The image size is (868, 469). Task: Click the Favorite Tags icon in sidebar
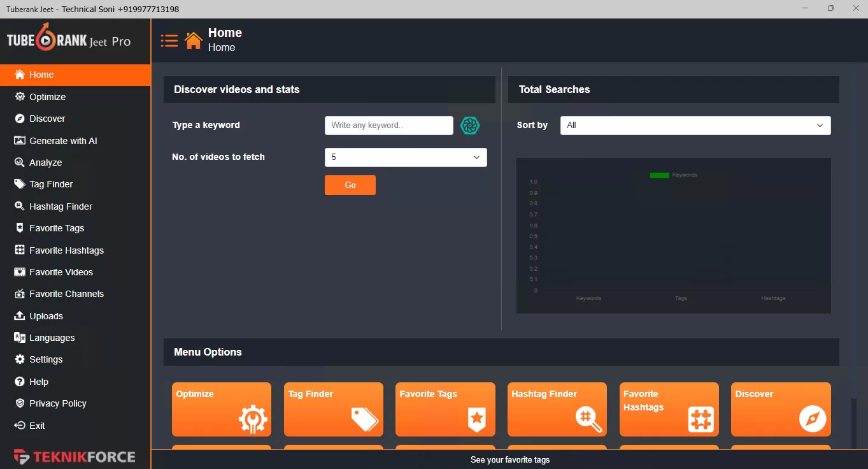point(20,228)
